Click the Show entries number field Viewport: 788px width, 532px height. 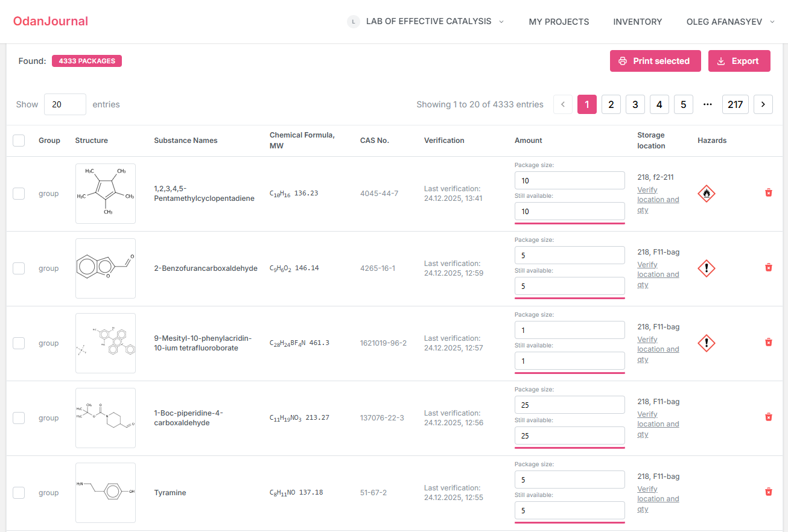(65, 104)
